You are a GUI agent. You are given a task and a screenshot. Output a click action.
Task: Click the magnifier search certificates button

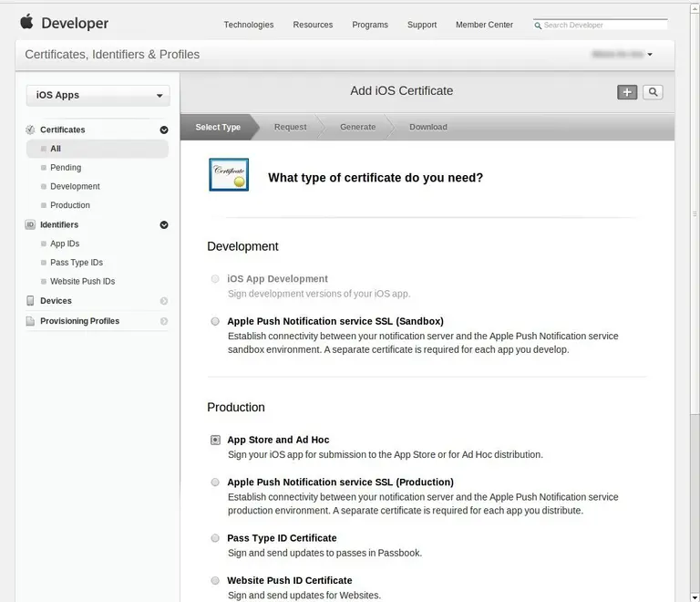(653, 92)
